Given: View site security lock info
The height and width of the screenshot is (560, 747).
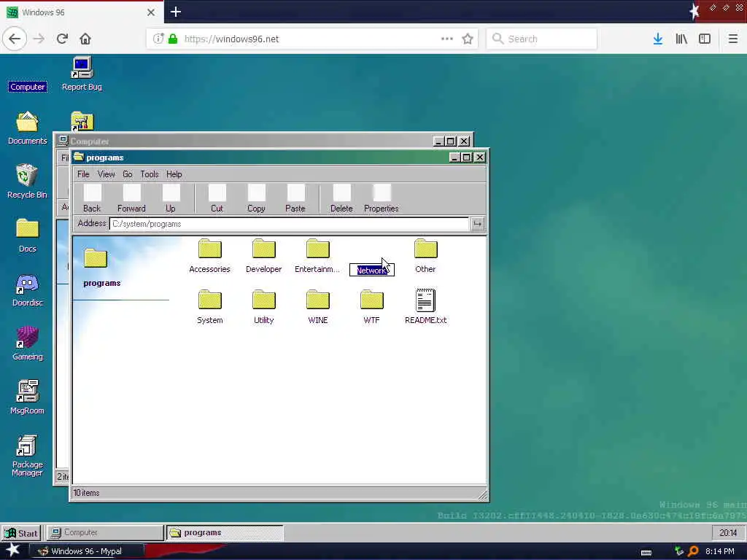Looking at the screenshot, I should point(173,39).
